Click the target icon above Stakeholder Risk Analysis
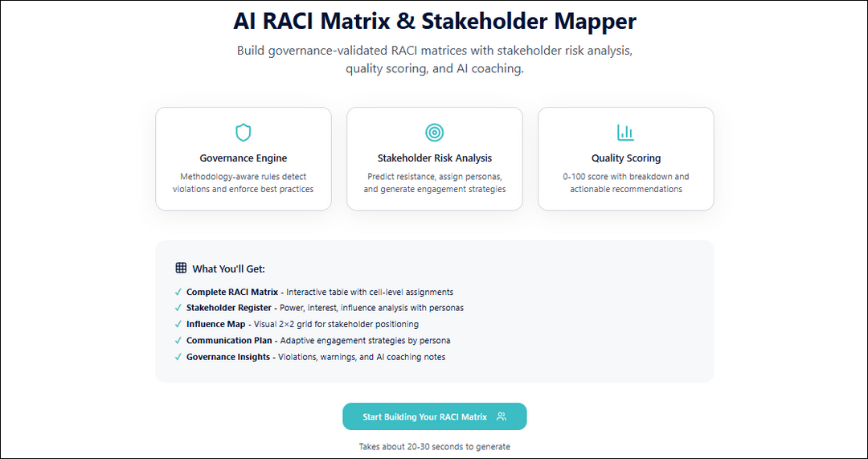 click(x=435, y=133)
